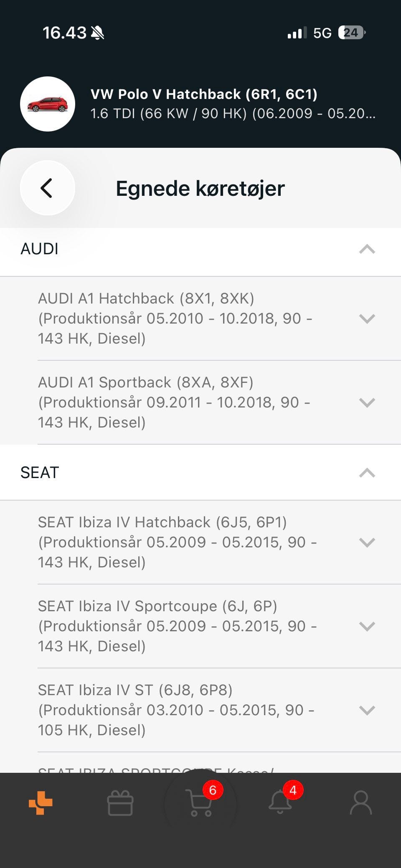Open the notifications bell with 4 alerts
Viewport: 401px width, 868px height.
[280, 802]
